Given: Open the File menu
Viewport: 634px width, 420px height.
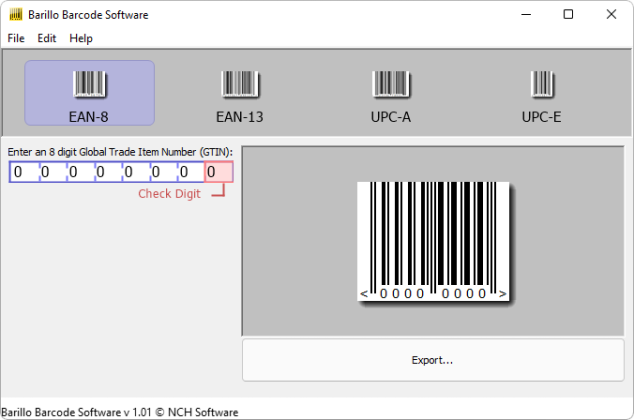Looking at the screenshot, I should click(x=16, y=38).
